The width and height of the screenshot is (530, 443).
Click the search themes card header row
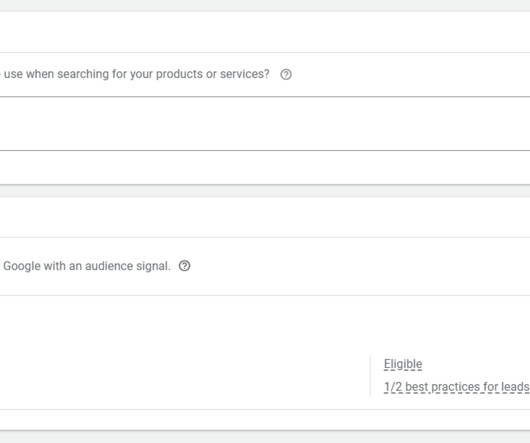coord(265,32)
